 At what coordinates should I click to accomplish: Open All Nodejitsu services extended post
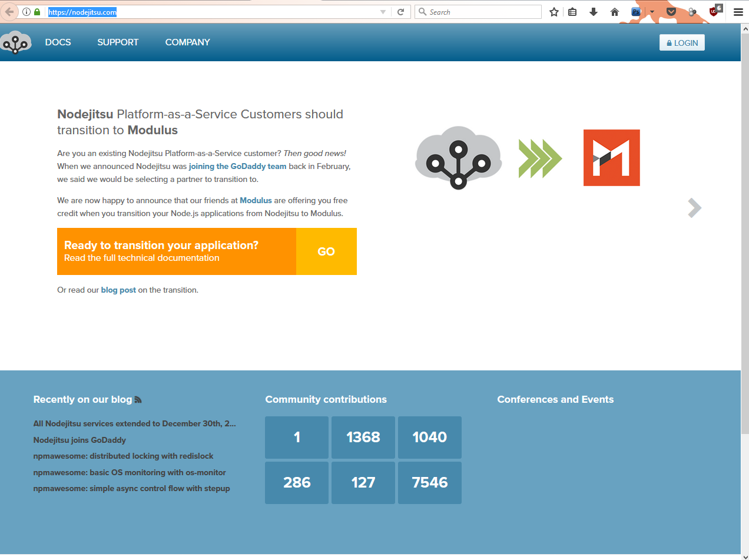click(135, 423)
